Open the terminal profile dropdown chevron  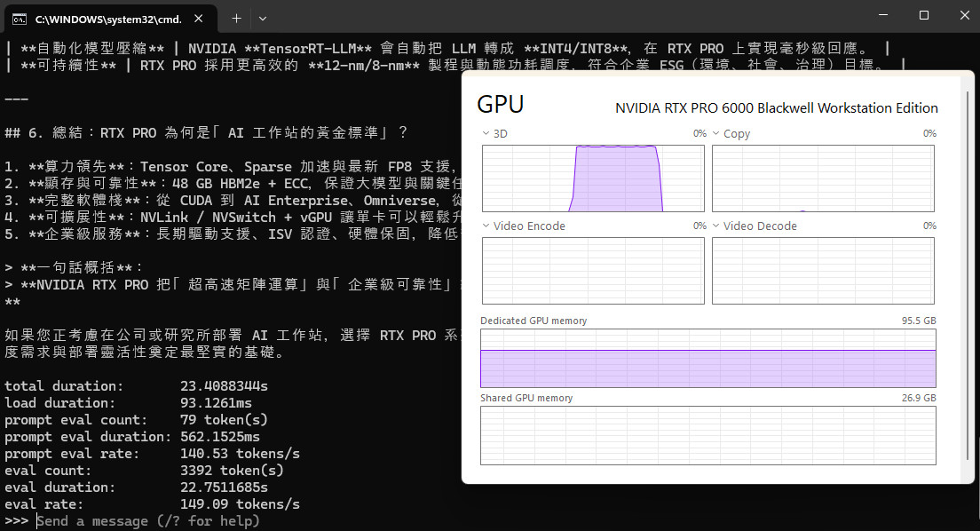262,17
